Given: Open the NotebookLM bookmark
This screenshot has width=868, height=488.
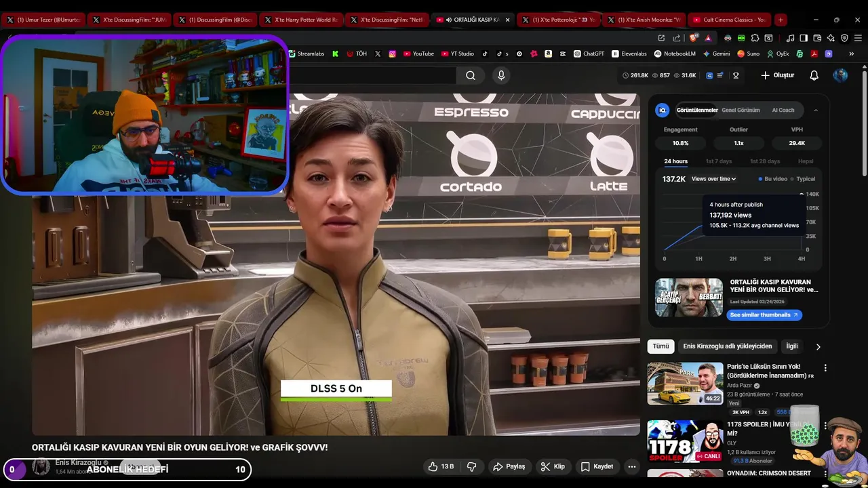Looking at the screenshot, I should coord(675,54).
